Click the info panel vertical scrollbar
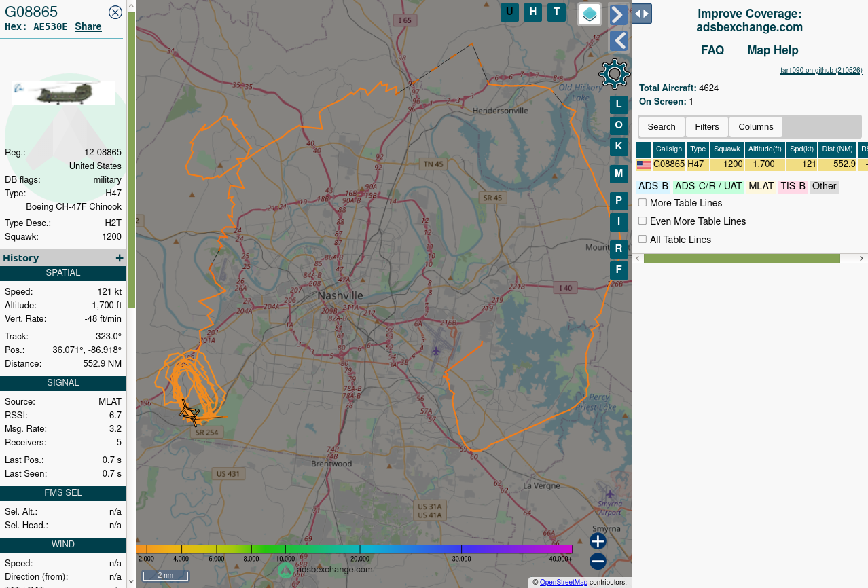The height and width of the screenshot is (588, 868). pyautogui.click(x=131, y=160)
